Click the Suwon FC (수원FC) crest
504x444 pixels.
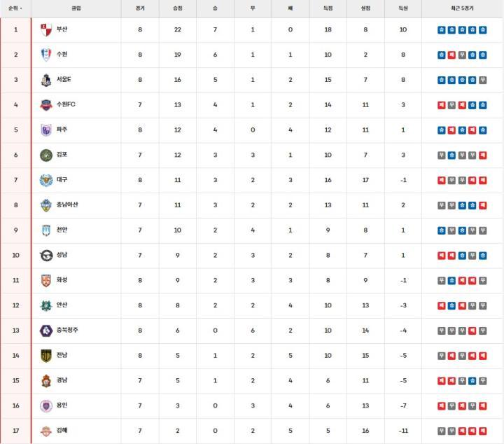pos(46,105)
